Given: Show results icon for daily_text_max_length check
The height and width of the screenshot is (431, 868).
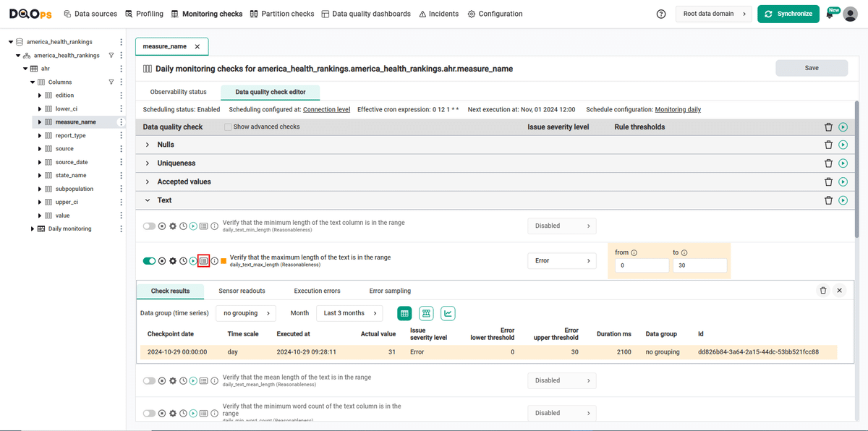Looking at the screenshot, I should pos(204,261).
